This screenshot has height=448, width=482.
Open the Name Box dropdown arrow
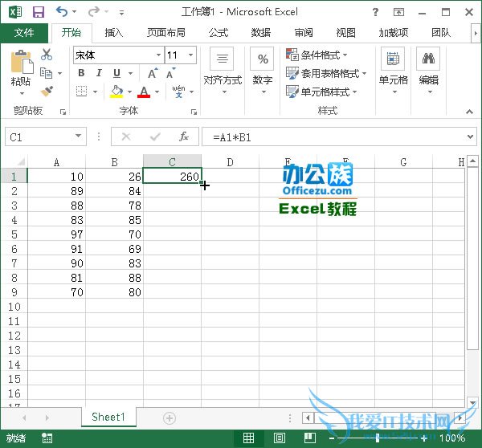coord(78,137)
